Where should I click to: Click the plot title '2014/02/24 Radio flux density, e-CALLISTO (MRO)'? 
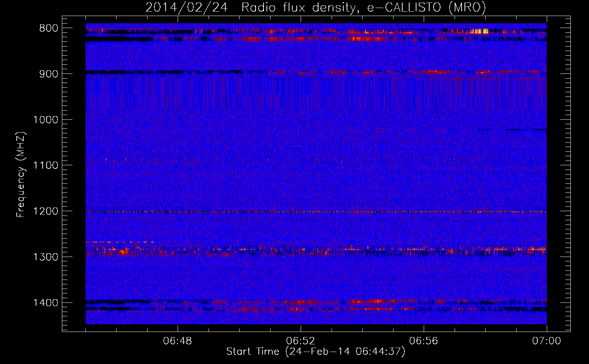click(316, 7)
